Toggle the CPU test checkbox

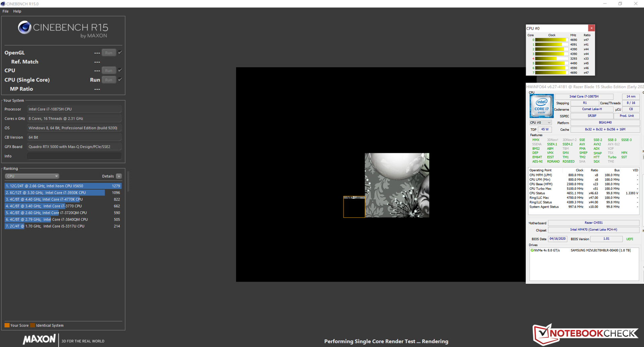(120, 70)
